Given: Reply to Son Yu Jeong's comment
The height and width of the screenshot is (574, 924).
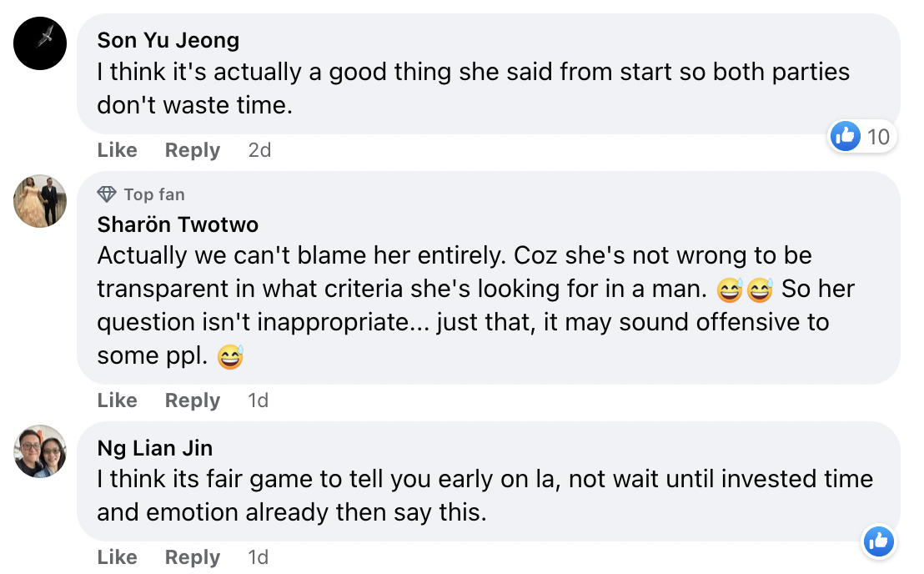Looking at the screenshot, I should click(192, 150).
